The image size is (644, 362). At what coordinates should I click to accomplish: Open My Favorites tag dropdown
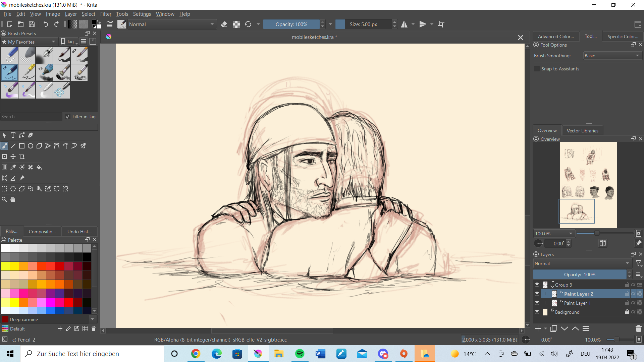29,42
